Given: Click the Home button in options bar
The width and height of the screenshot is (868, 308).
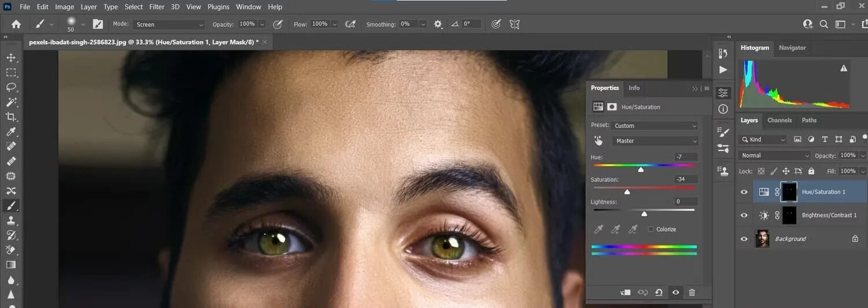Looking at the screenshot, I should point(16,24).
